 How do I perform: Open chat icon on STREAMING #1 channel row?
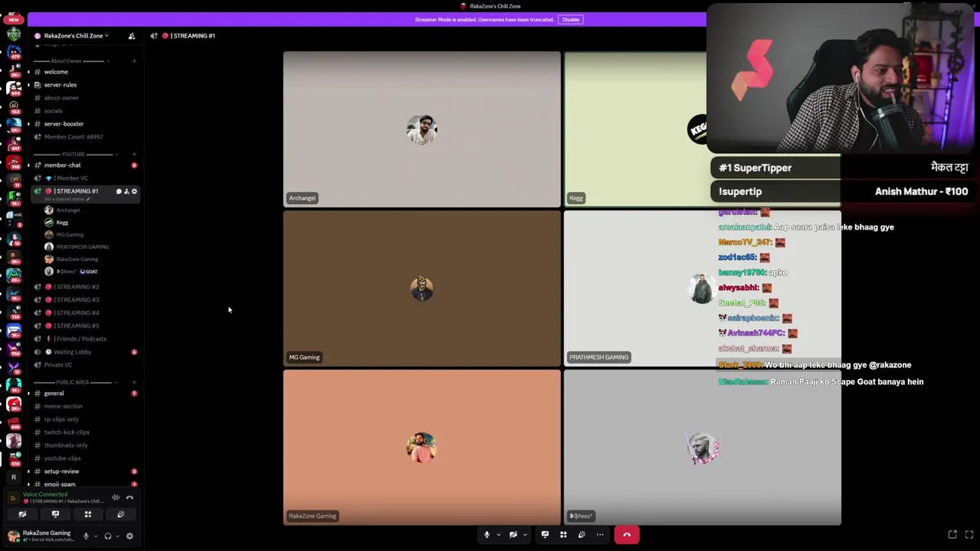[x=119, y=191]
